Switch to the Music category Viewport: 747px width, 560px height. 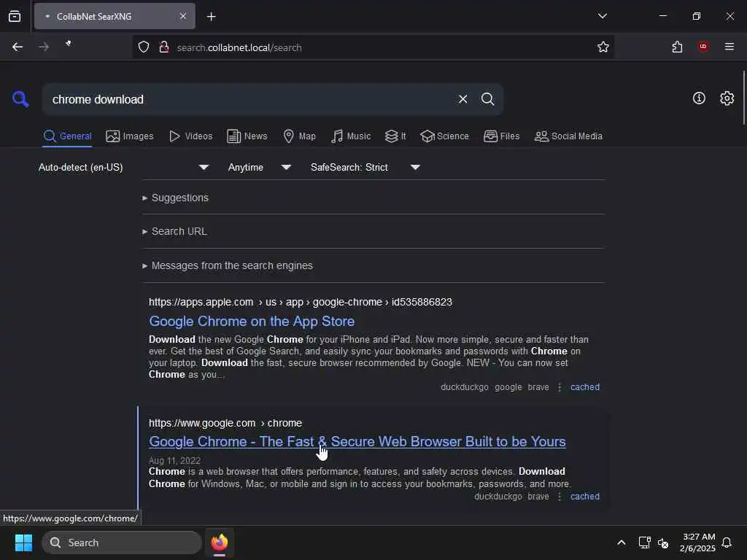pyautogui.click(x=351, y=136)
